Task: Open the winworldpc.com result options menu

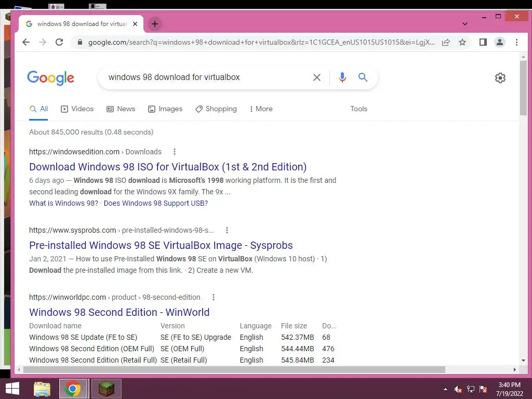Action: pyautogui.click(x=214, y=297)
